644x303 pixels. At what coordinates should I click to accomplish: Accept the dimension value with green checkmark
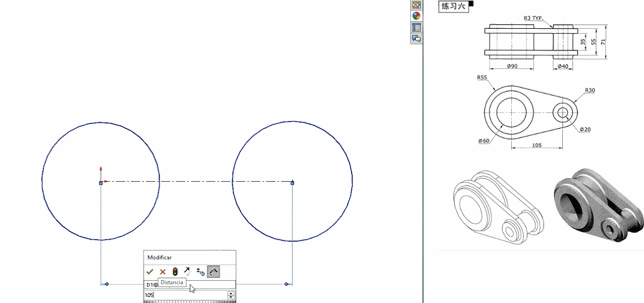150,271
